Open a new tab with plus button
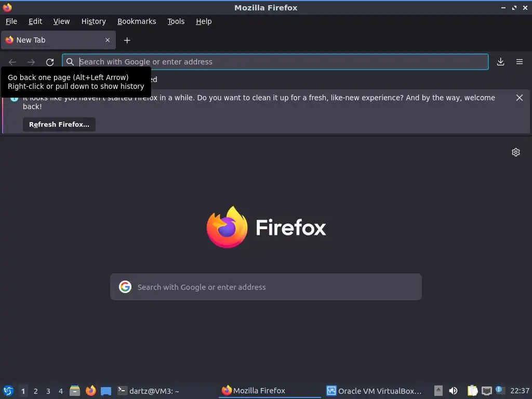 click(x=127, y=41)
